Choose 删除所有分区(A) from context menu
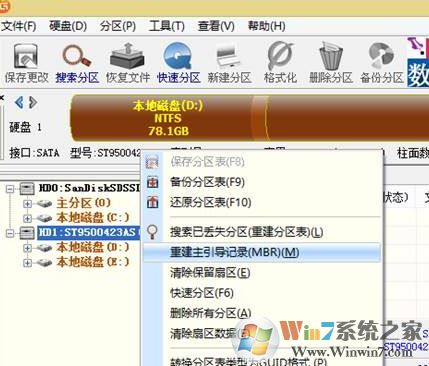Image resolution: width=429 pixels, height=366 pixels. click(262, 313)
